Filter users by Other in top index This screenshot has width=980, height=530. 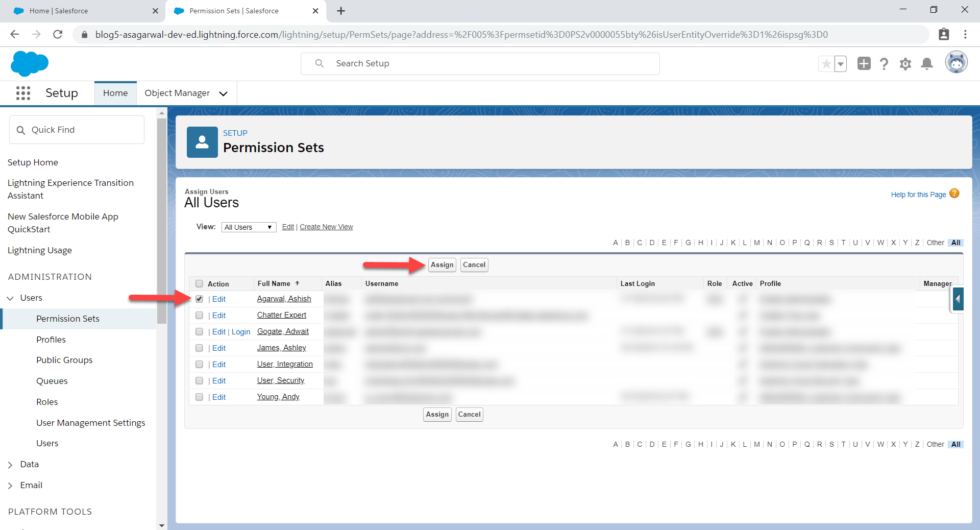(x=936, y=243)
